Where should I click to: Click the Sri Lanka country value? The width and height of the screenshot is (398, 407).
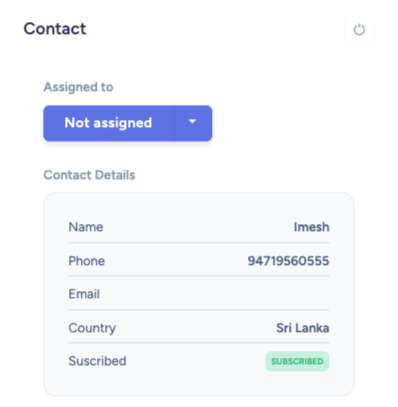pyautogui.click(x=303, y=328)
